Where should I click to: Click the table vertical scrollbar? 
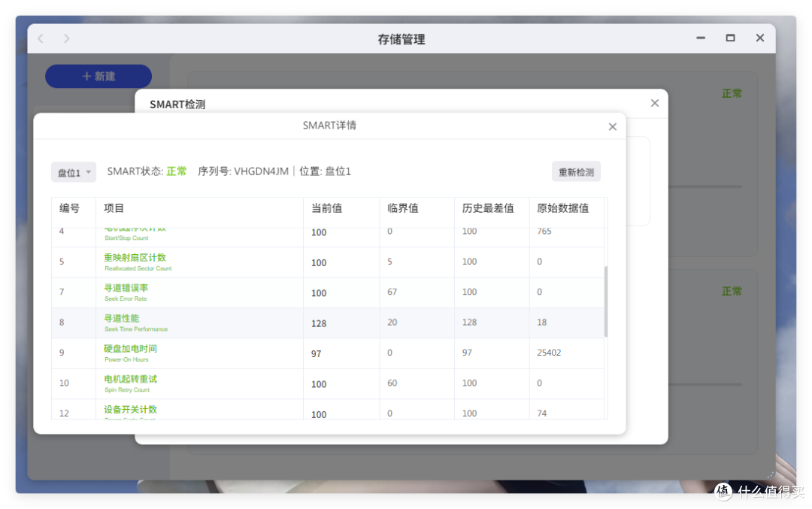(606, 302)
